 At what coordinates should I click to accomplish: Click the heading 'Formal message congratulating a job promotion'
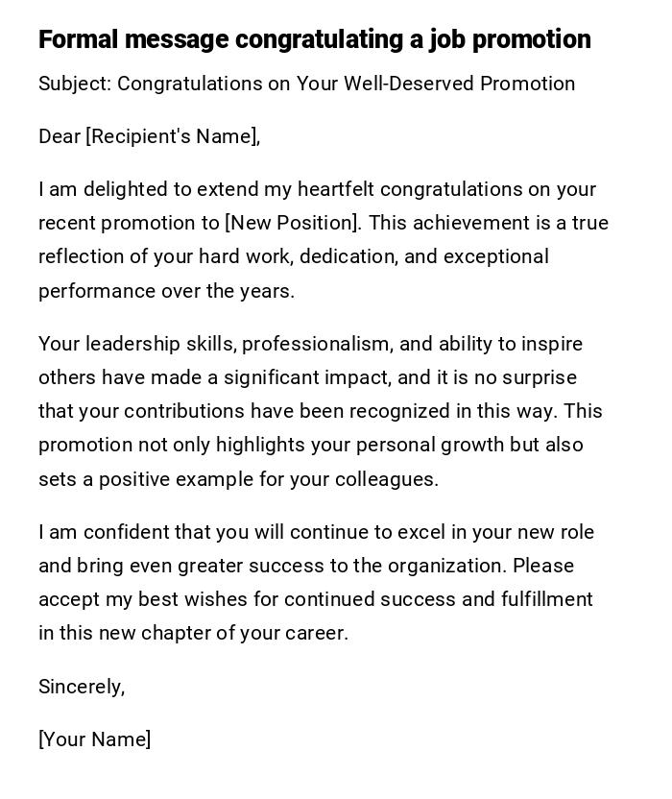[314, 39]
